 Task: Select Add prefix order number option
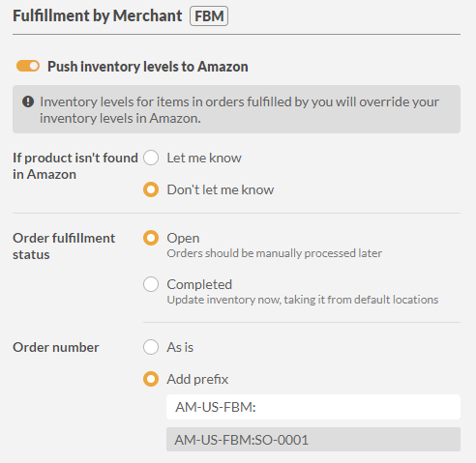click(151, 379)
